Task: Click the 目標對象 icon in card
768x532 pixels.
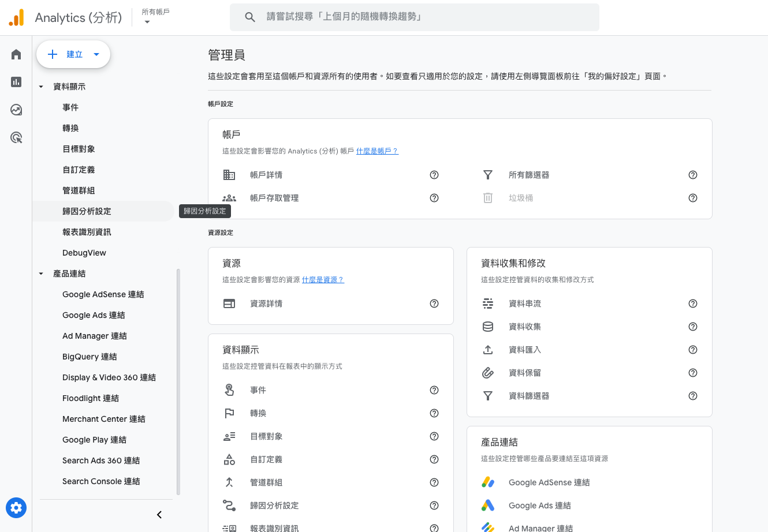Action: [x=229, y=436]
